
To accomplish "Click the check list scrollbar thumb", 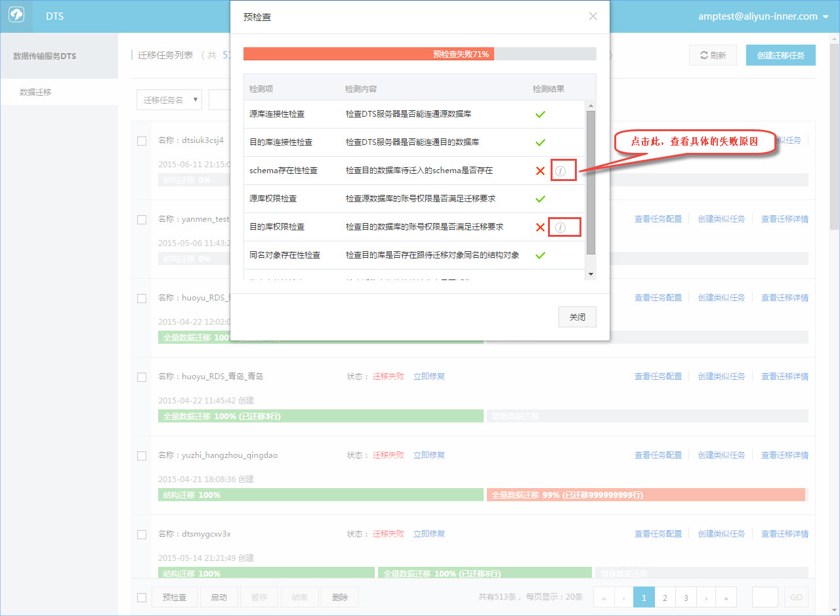I will pos(591,182).
